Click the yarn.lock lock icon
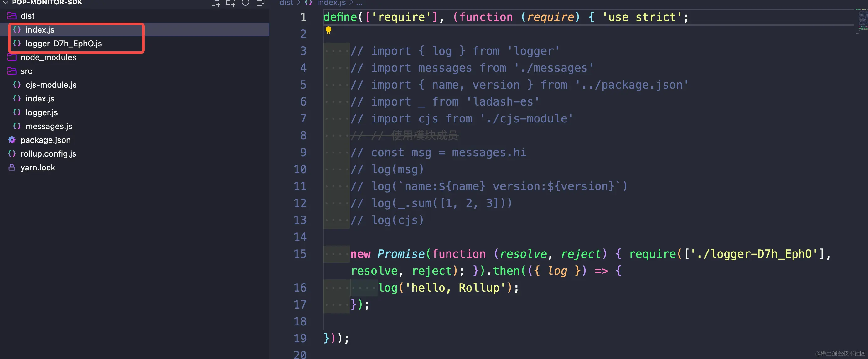Viewport: 868px width, 359px height. [x=12, y=168]
